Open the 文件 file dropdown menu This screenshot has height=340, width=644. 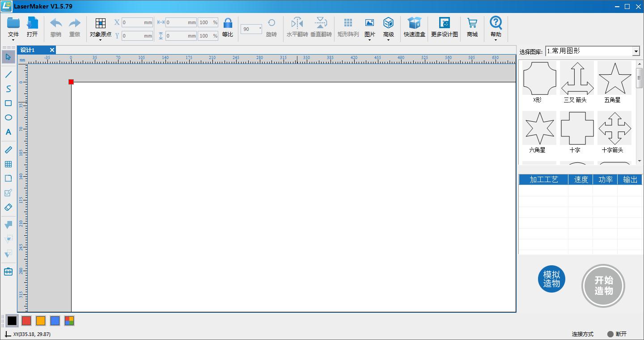click(13, 28)
